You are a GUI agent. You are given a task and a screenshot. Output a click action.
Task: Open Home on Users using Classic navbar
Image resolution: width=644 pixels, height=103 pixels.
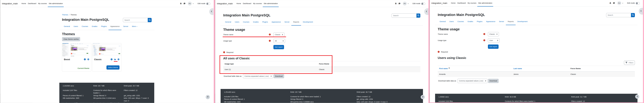453,3
